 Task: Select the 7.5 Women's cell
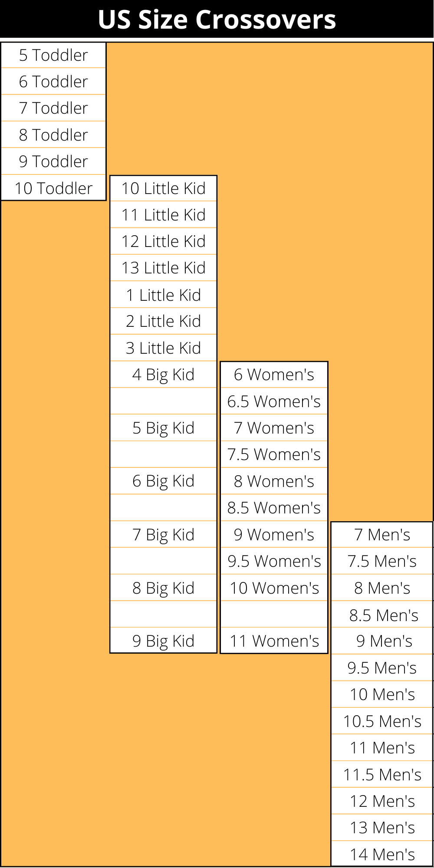click(274, 454)
